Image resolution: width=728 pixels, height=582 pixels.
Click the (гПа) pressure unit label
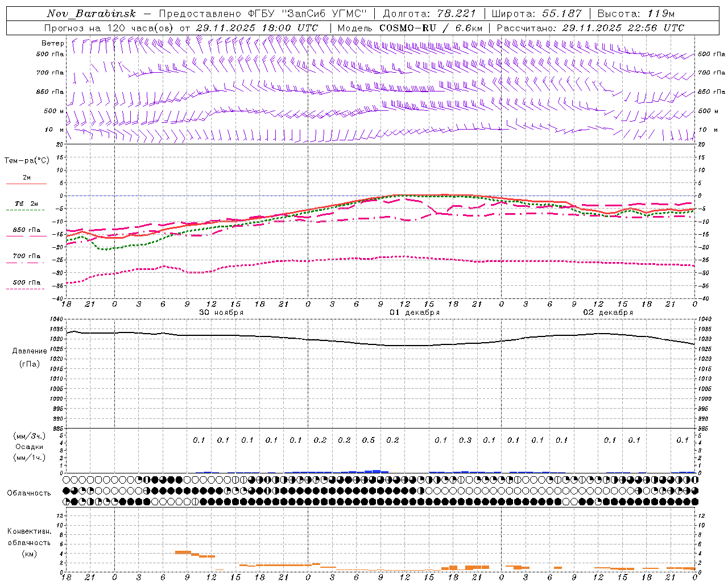pyautogui.click(x=30, y=364)
